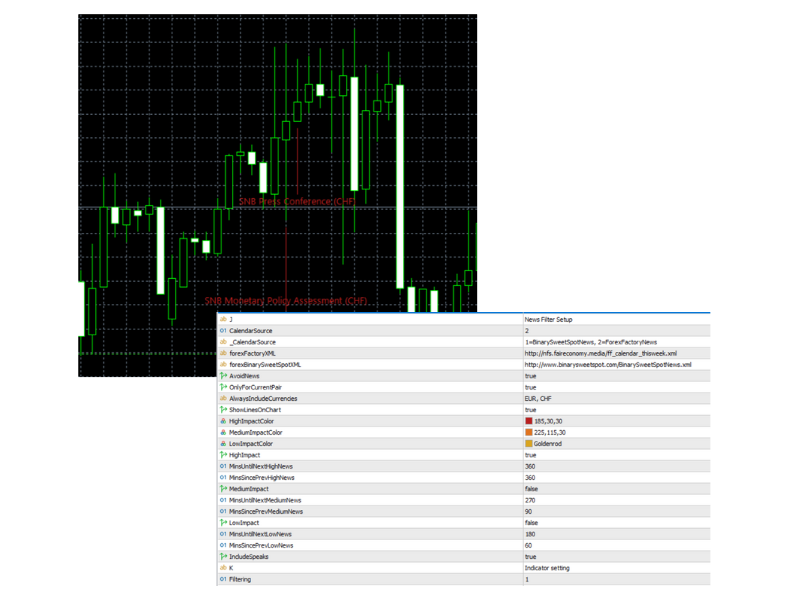
Task: Click the red HighImpactColor swatch
Action: 529,421
